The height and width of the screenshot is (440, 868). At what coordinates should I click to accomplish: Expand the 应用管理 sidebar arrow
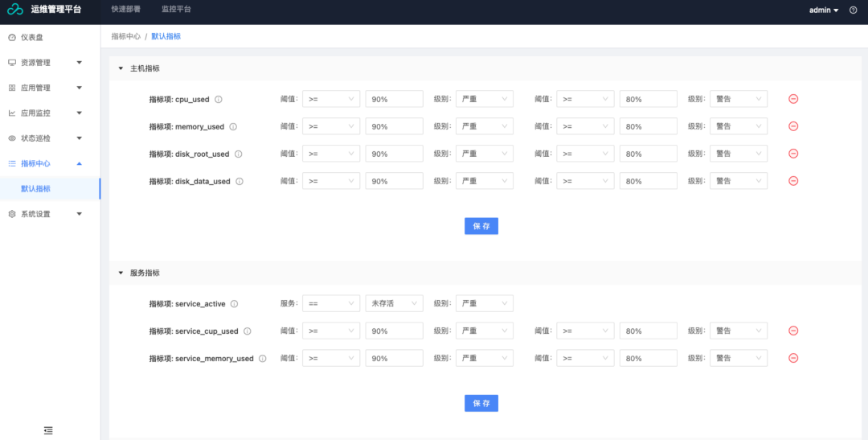tap(79, 88)
